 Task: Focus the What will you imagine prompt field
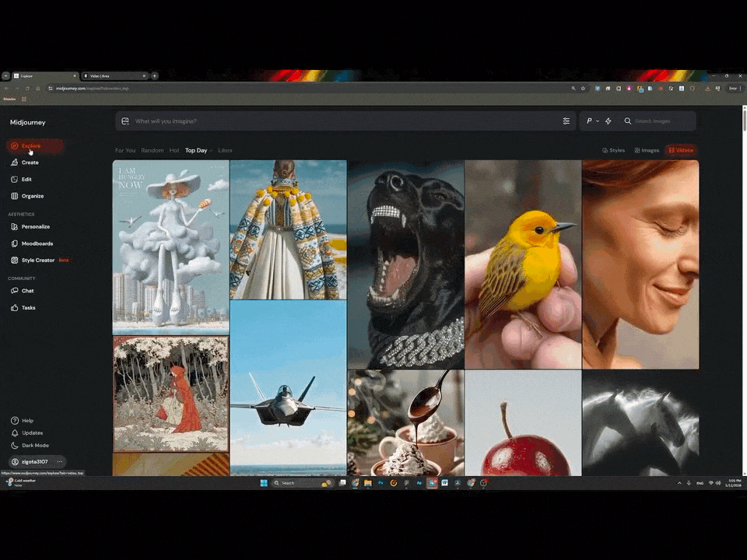click(345, 121)
